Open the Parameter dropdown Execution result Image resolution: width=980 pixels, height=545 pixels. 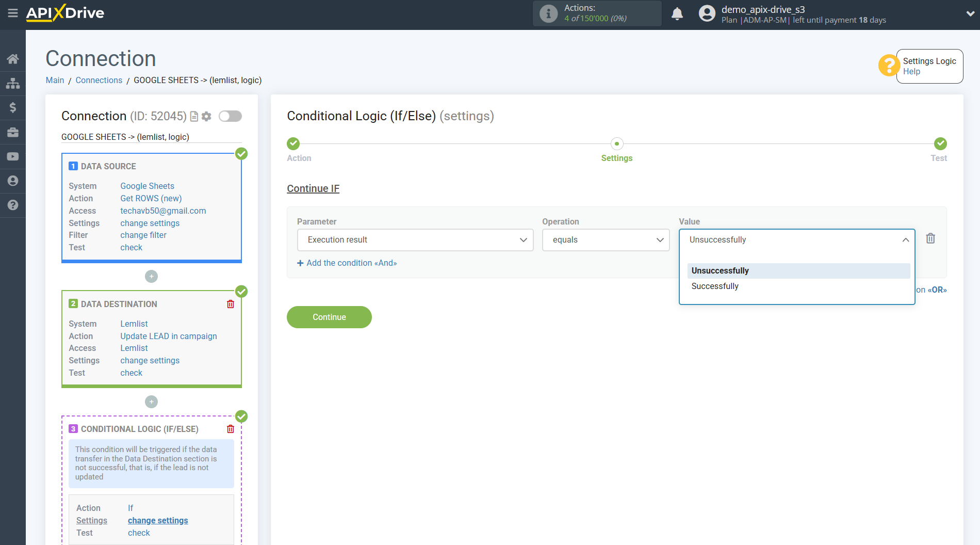click(x=415, y=240)
